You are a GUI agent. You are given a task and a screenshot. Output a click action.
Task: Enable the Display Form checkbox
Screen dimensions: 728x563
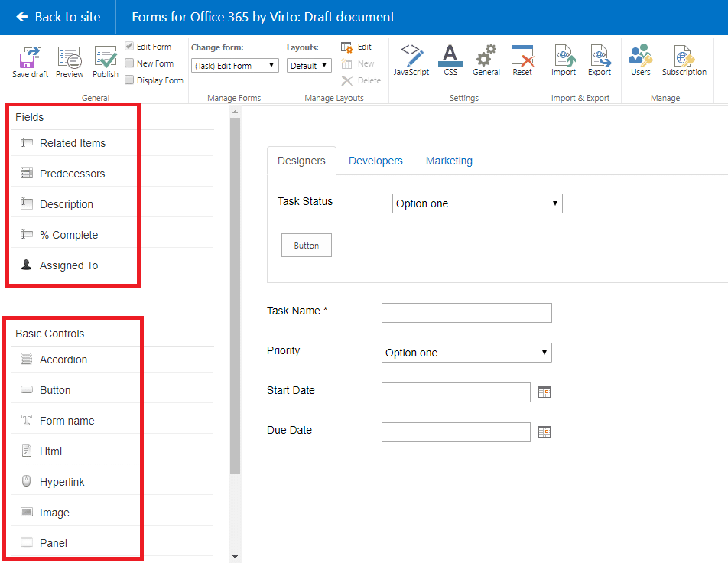tap(130, 80)
